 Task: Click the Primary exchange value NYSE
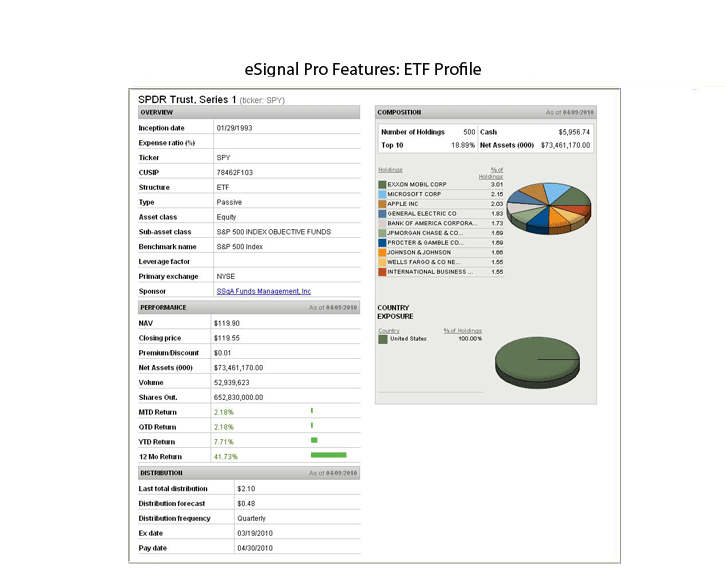(x=226, y=276)
